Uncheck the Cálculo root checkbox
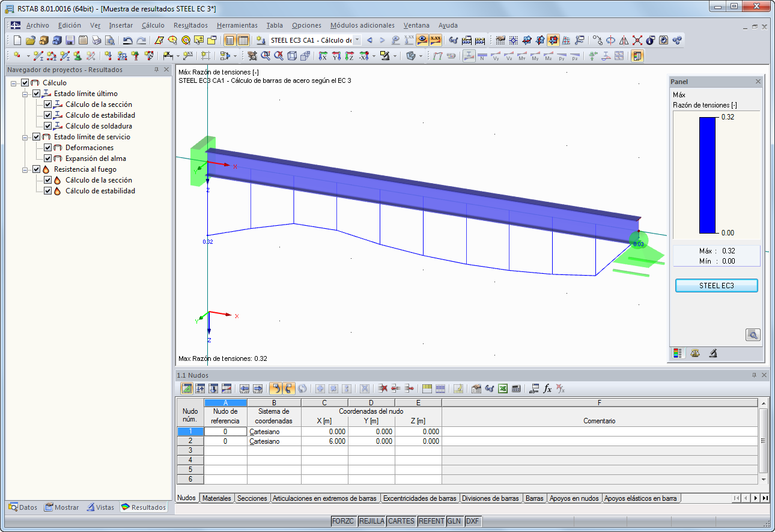 (x=25, y=83)
